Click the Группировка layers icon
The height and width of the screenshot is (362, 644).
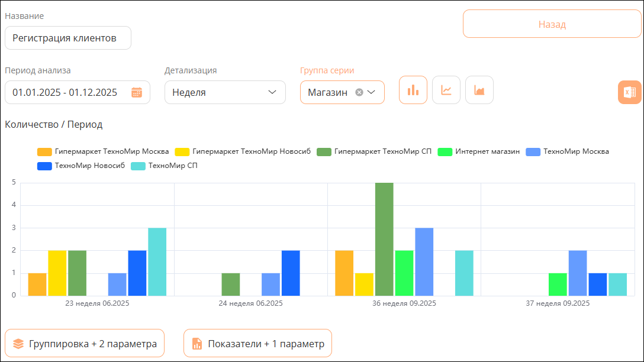click(18, 344)
